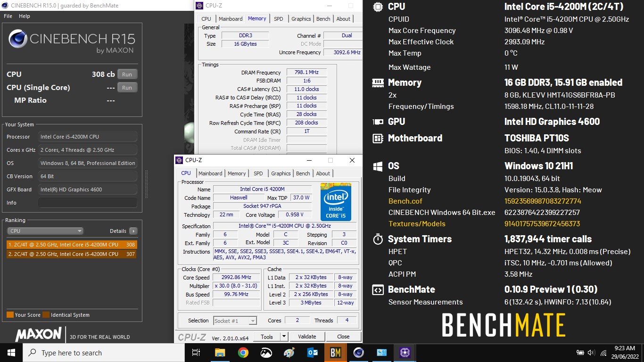Open the Windows Start menu
The image size is (644, 362).
(x=11, y=353)
